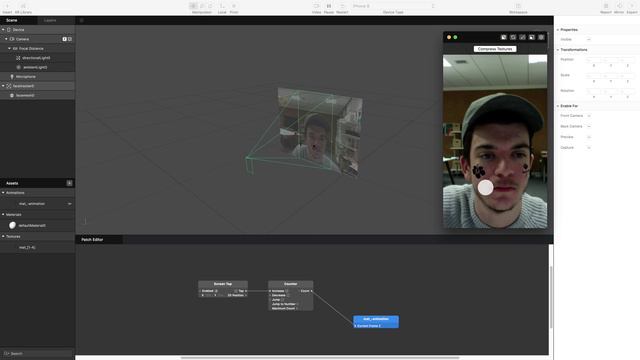Click the Mirror toolbar icon
The height and width of the screenshot is (360, 640).
click(x=619, y=6)
